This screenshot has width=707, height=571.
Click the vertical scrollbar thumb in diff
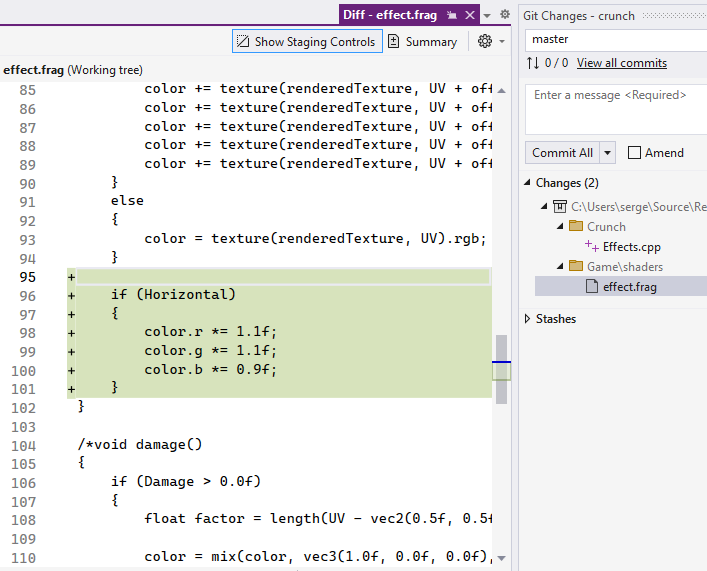point(501,369)
